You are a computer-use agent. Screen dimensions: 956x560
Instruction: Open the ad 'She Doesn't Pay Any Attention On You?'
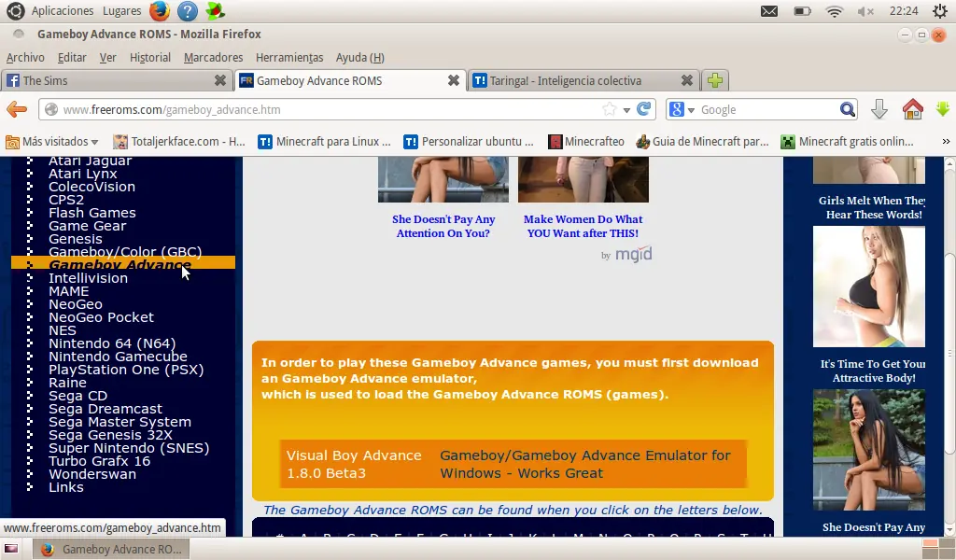443,226
